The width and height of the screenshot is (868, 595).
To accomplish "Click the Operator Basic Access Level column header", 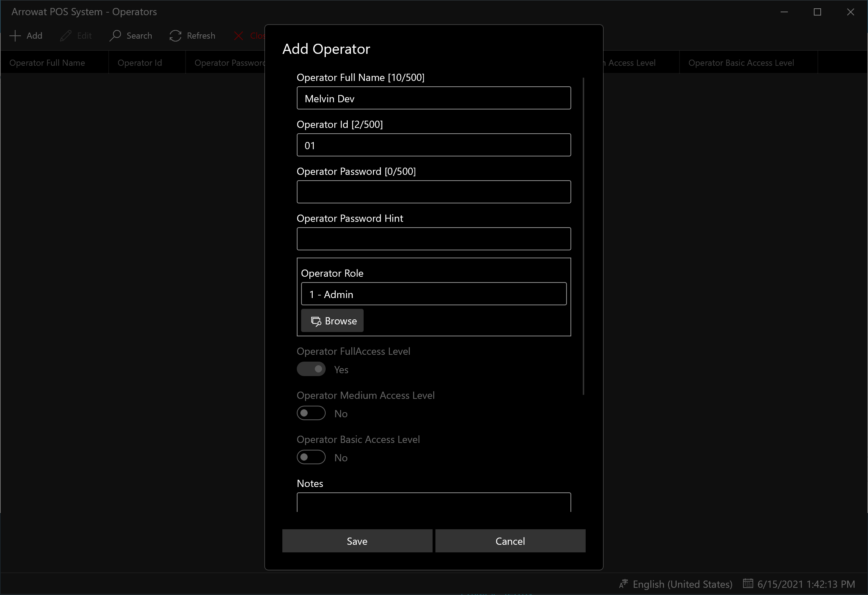I will (741, 63).
